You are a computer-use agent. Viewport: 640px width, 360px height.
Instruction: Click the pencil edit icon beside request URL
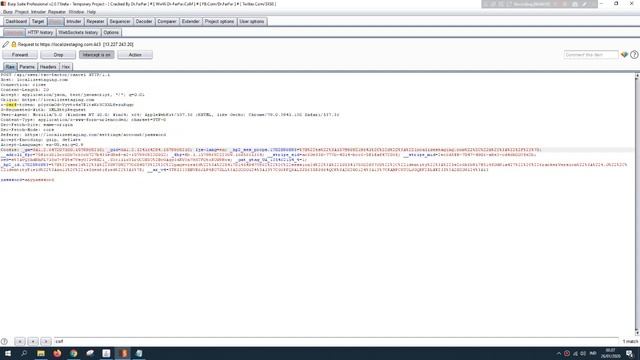point(5,44)
